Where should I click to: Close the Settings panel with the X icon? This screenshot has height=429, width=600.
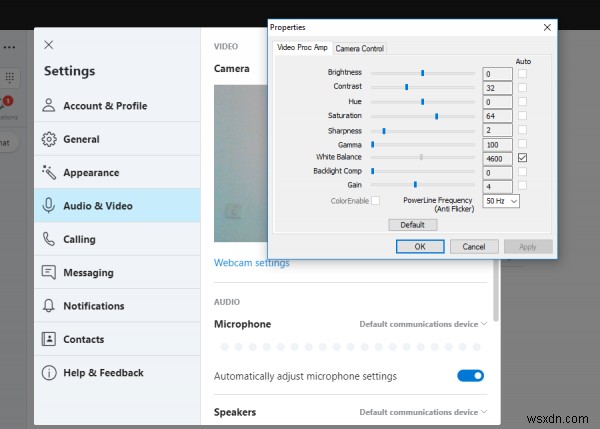(49, 45)
